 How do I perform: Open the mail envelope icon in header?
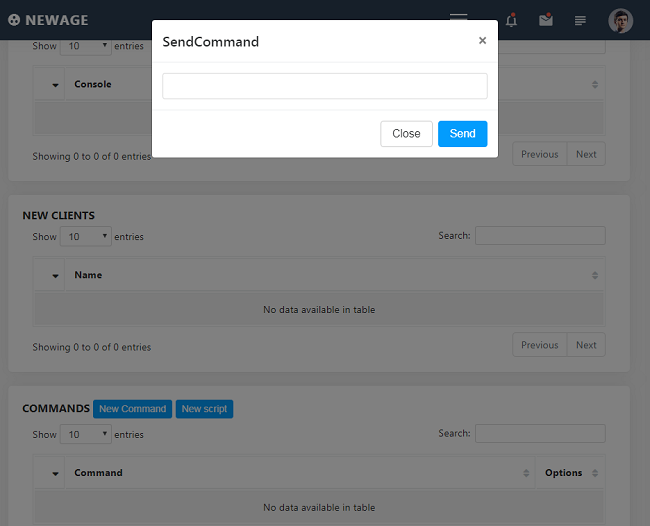pyautogui.click(x=545, y=20)
